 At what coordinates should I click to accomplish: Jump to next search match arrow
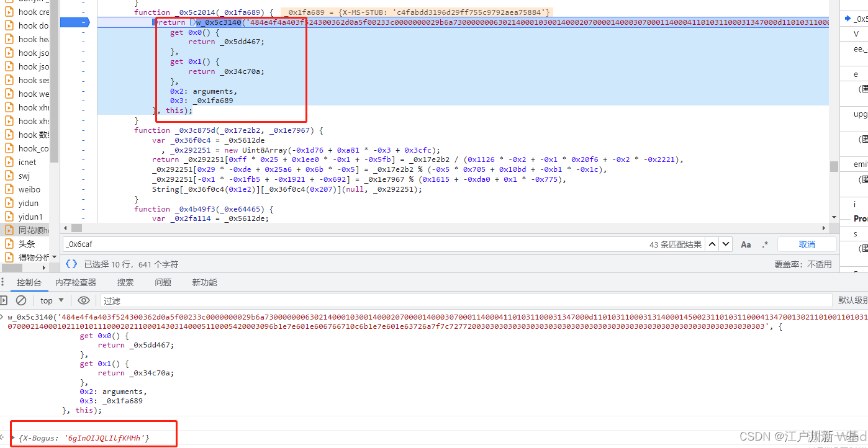click(726, 244)
